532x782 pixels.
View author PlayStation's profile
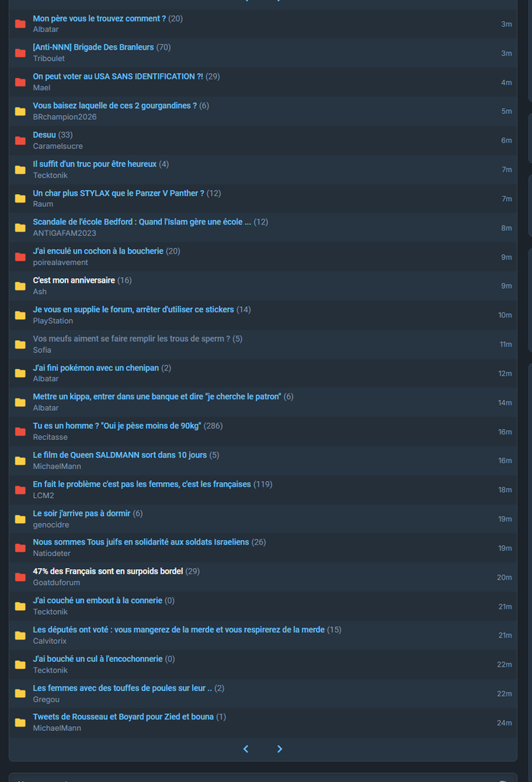point(53,321)
